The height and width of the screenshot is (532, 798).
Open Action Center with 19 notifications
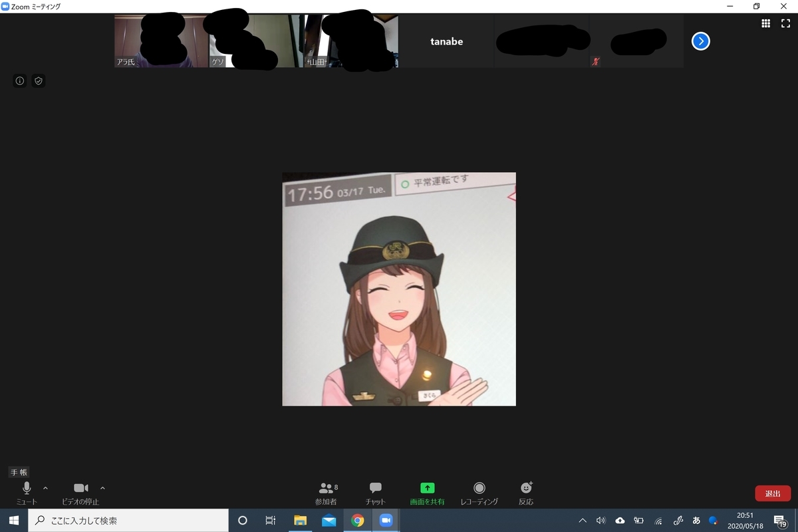[781, 521]
